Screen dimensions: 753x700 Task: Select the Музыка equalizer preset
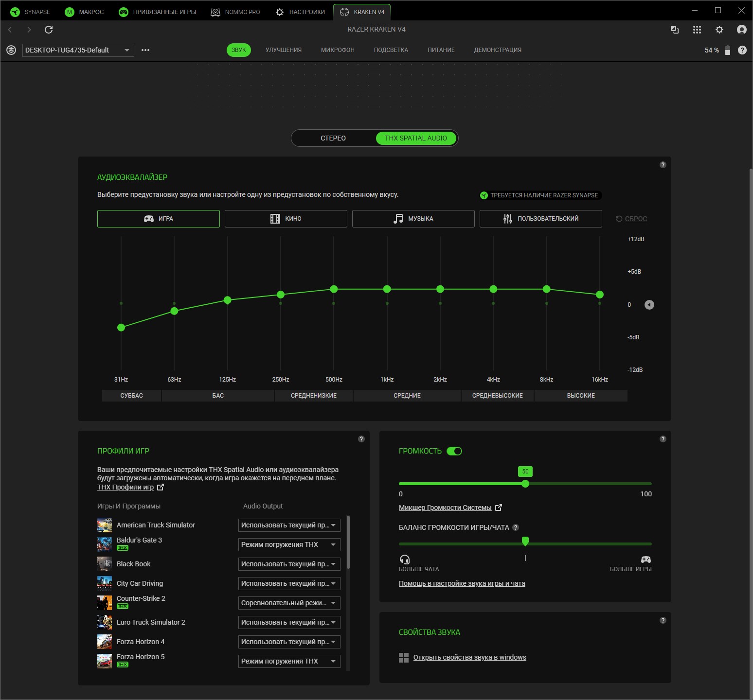coord(413,219)
